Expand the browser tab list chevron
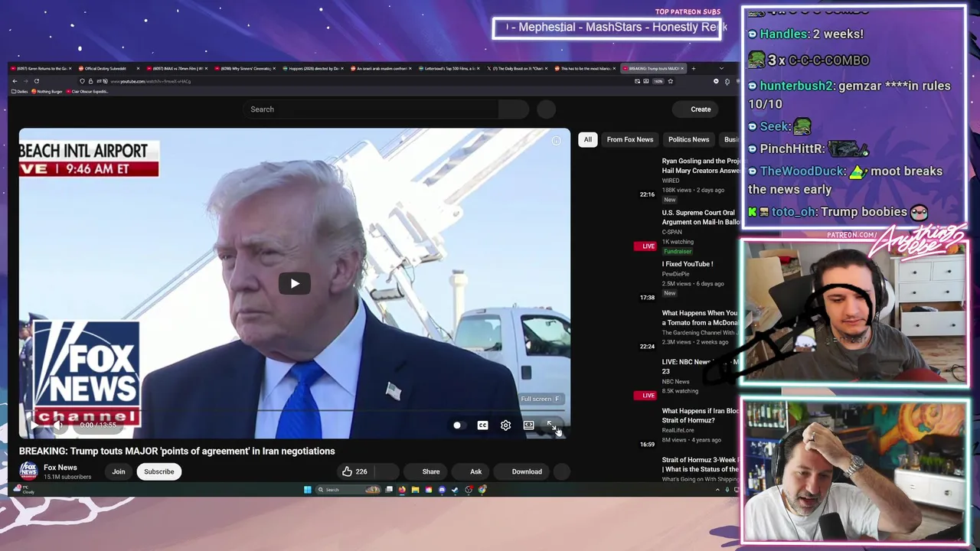Image resolution: width=980 pixels, height=551 pixels. click(x=720, y=69)
